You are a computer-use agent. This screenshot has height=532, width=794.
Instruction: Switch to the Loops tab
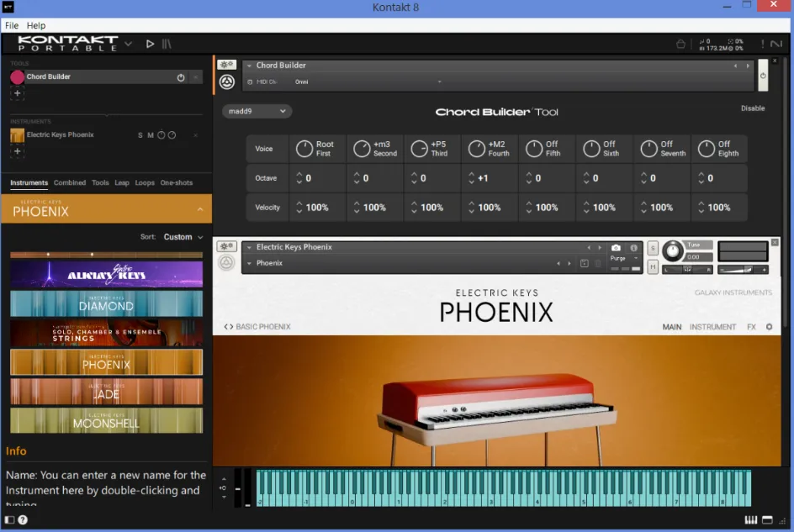click(145, 182)
